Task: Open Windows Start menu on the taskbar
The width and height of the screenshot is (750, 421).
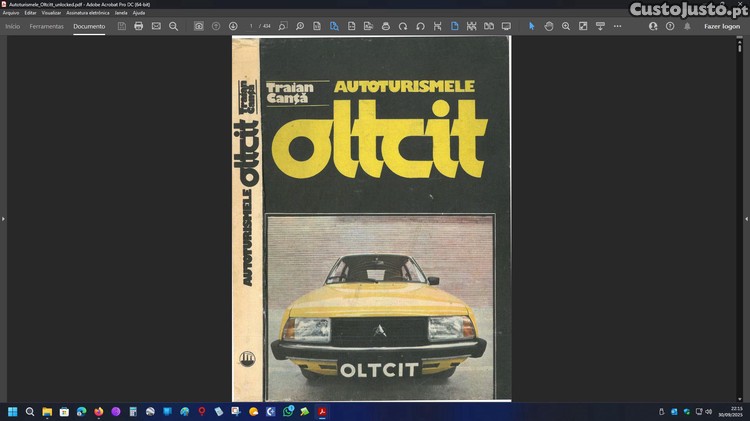Action: (x=13, y=411)
